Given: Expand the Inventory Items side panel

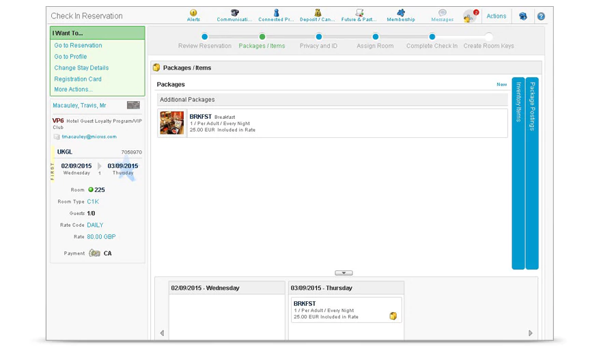Looking at the screenshot, I should click(x=518, y=173).
